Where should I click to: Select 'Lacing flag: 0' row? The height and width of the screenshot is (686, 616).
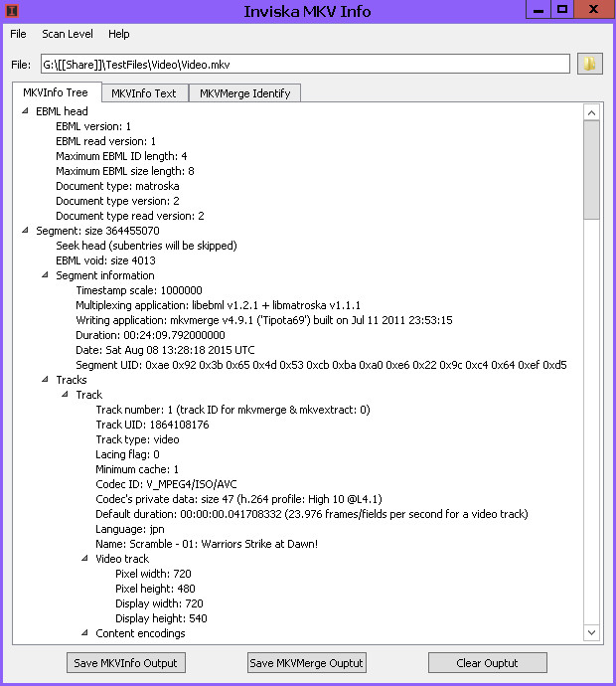[127, 454]
